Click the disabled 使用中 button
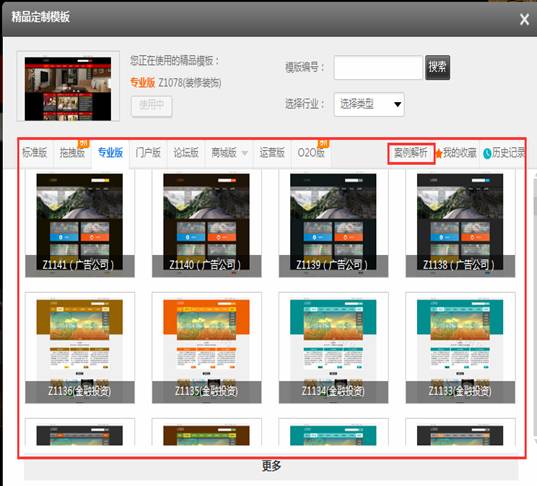Image resolution: width=537 pixels, height=486 pixels. pyautogui.click(x=152, y=106)
